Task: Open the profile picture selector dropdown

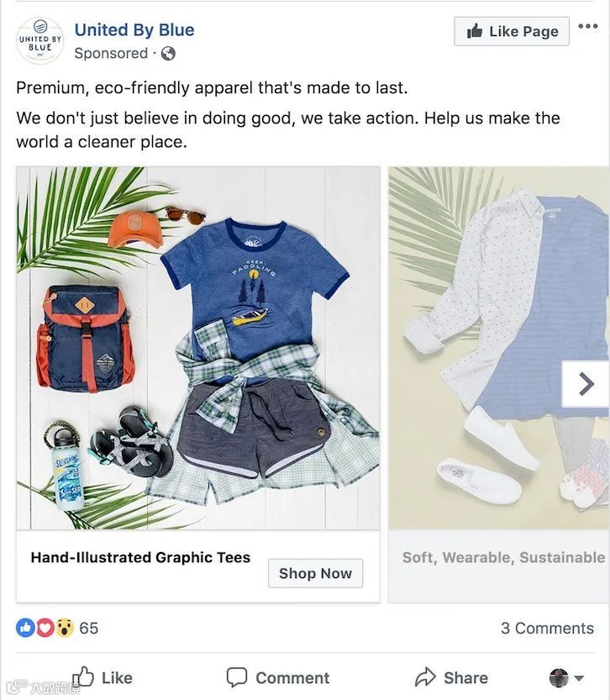Action: click(566, 677)
